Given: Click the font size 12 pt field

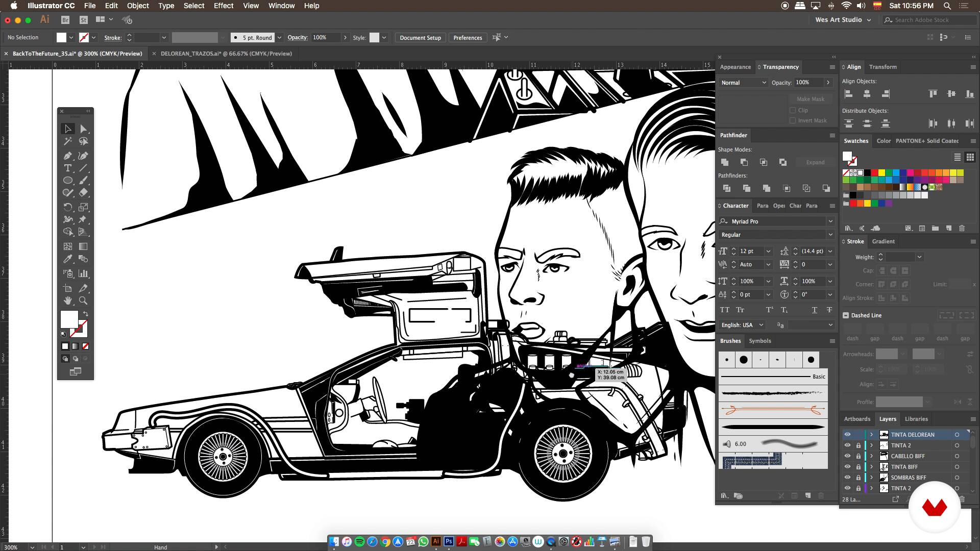Looking at the screenshot, I should 751,251.
